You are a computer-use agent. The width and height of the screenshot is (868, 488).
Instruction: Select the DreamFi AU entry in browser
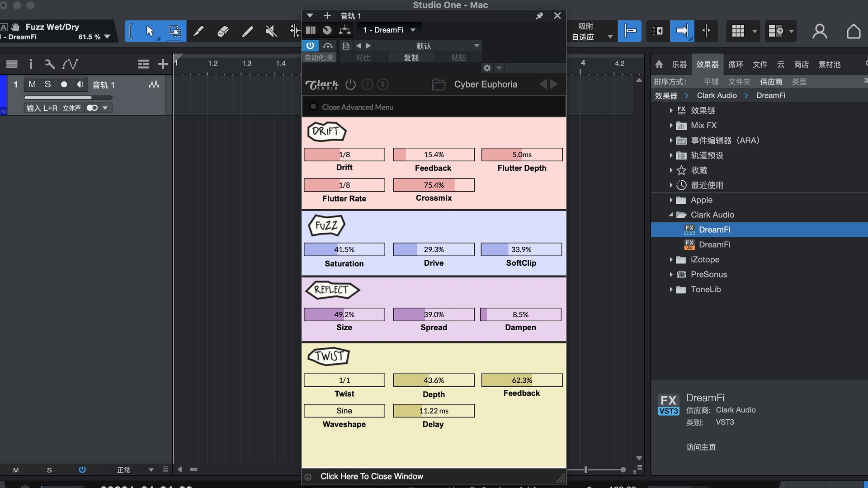759,245
